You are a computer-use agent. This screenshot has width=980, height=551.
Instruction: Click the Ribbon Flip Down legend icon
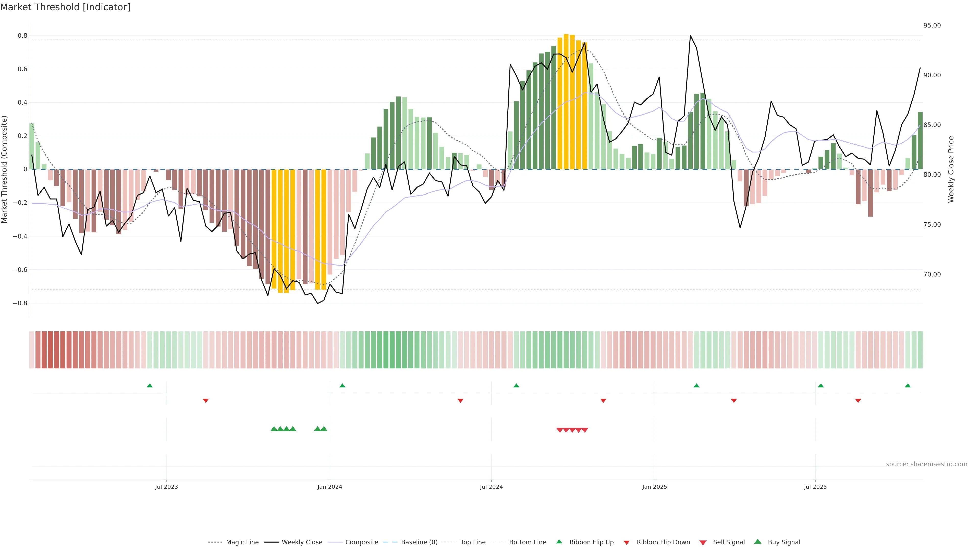coord(627,543)
